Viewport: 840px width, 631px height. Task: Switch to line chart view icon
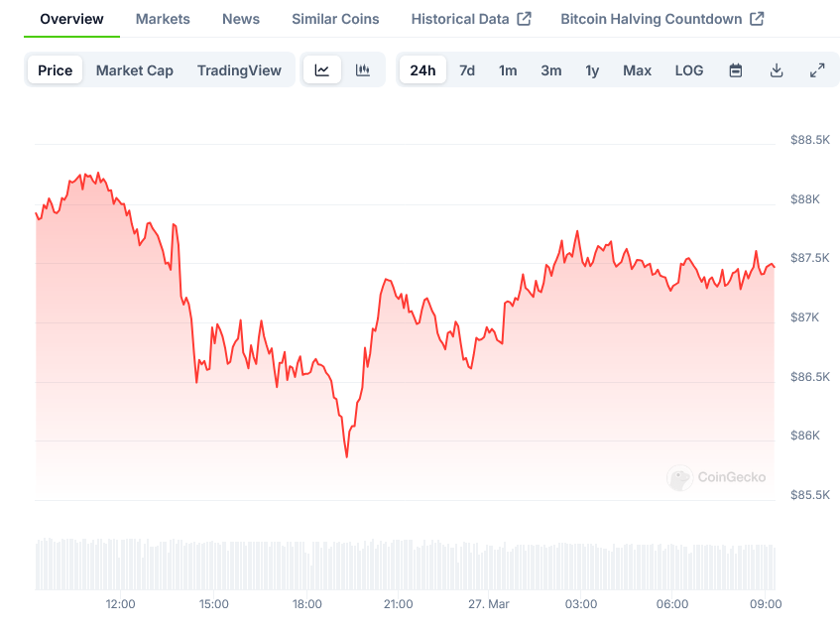tap(322, 70)
